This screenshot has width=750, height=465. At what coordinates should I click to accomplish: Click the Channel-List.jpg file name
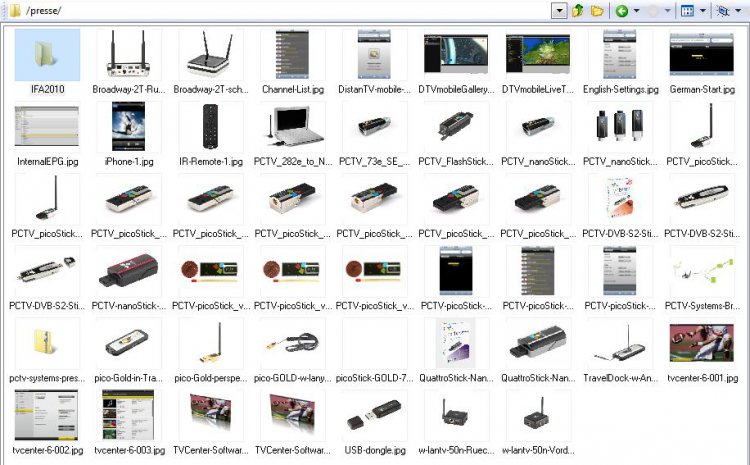click(x=293, y=89)
